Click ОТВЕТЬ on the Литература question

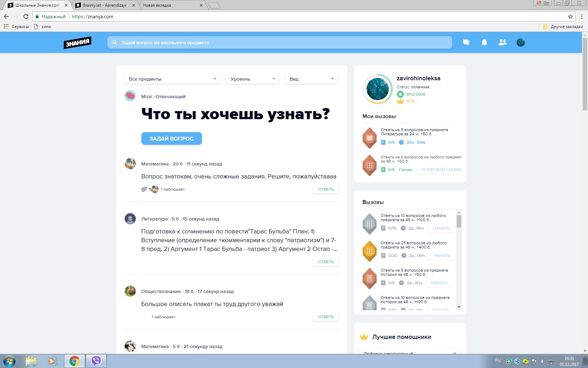pos(325,262)
